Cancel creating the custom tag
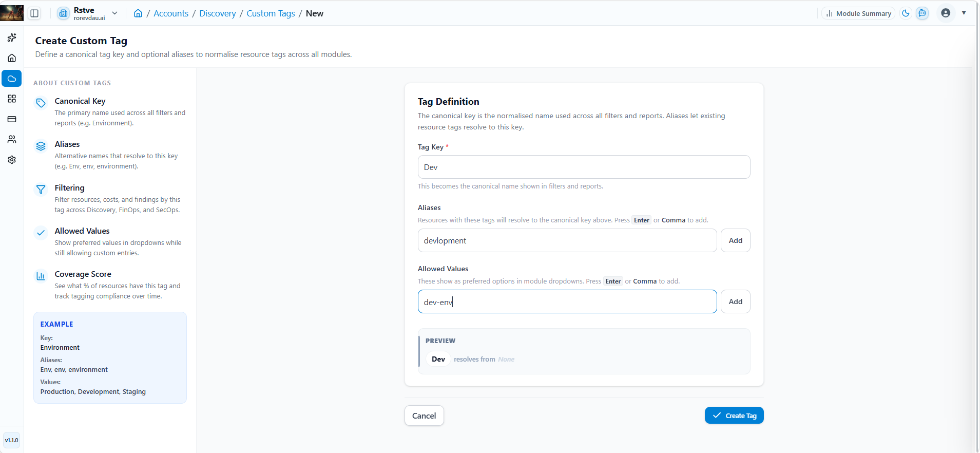980x453 pixels. 424,416
